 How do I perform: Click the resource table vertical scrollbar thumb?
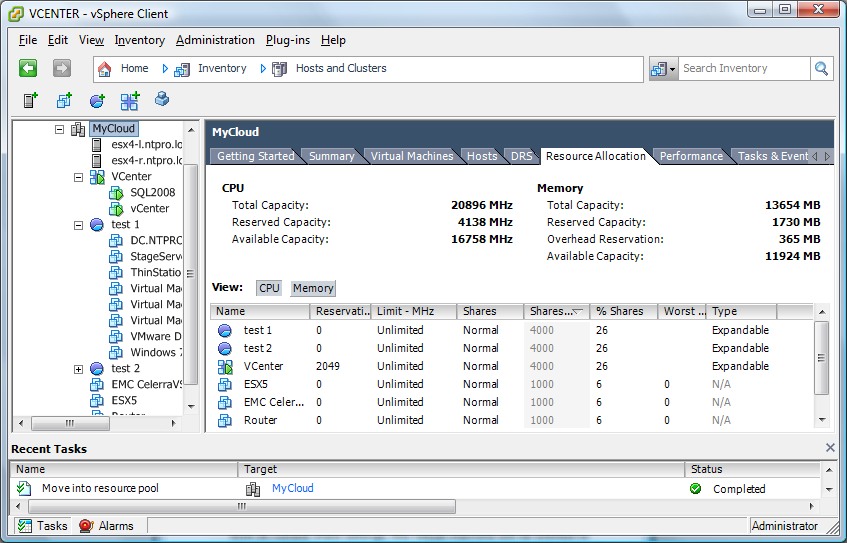(821, 358)
